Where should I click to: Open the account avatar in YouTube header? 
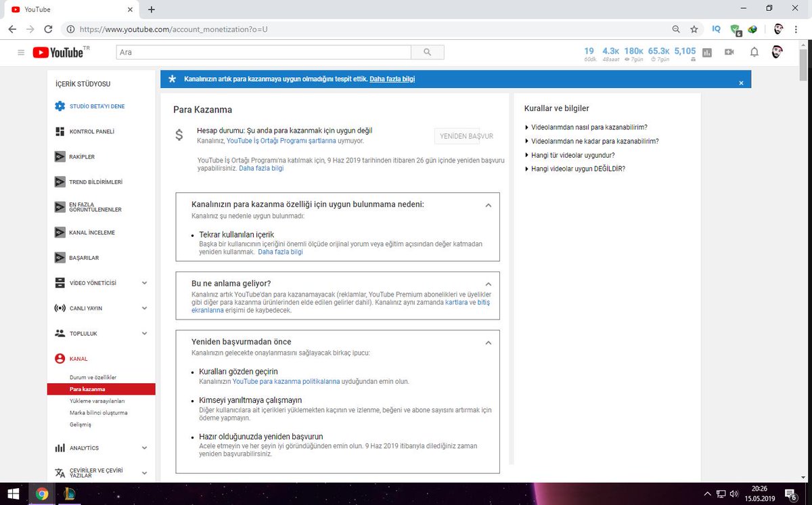[777, 52]
